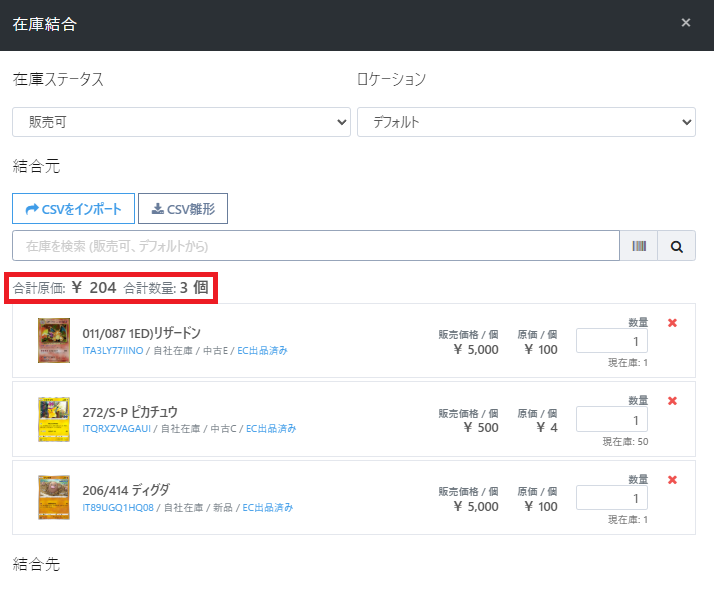This screenshot has height=589, width=714.
Task: Open the ロケーション dropdown showing デフォルト
Action: [526, 122]
